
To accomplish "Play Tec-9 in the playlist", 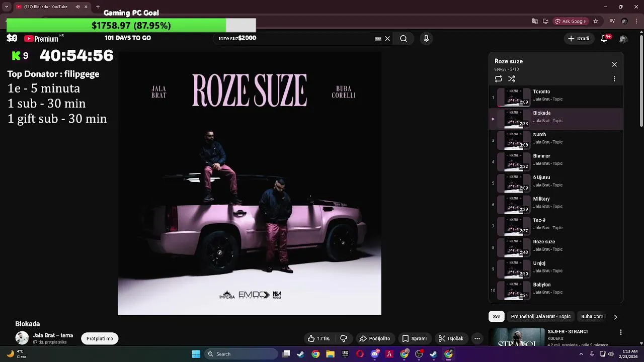I will coord(556,226).
